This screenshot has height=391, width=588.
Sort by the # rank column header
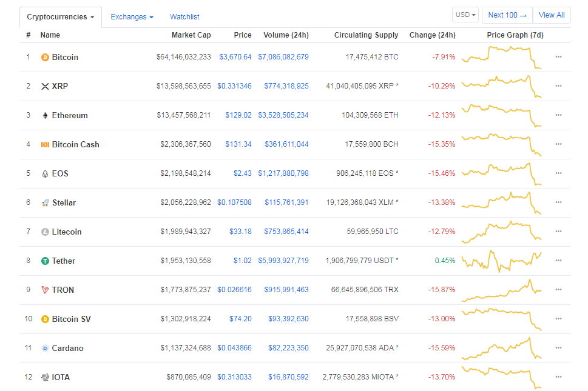click(28, 35)
